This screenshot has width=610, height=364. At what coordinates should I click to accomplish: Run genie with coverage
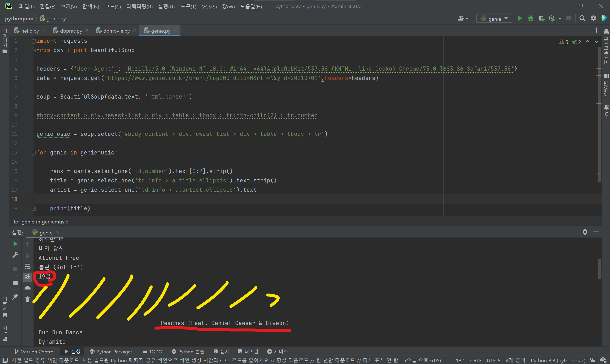click(x=541, y=18)
